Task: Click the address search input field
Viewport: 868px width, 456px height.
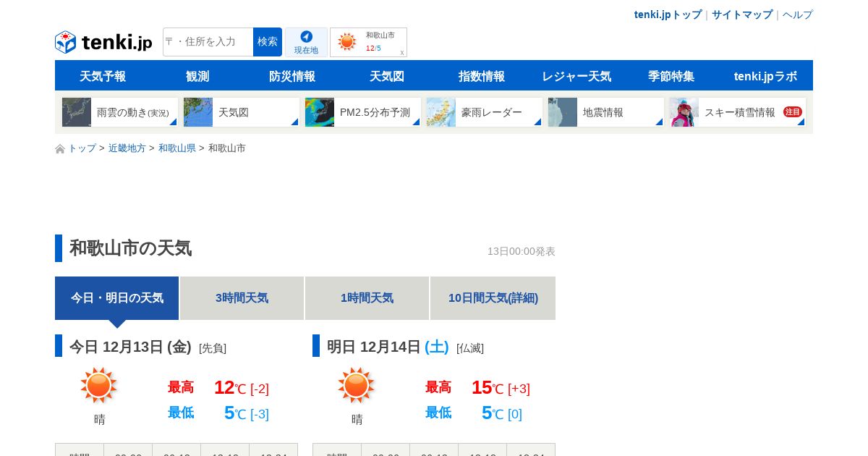Action: [208, 42]
